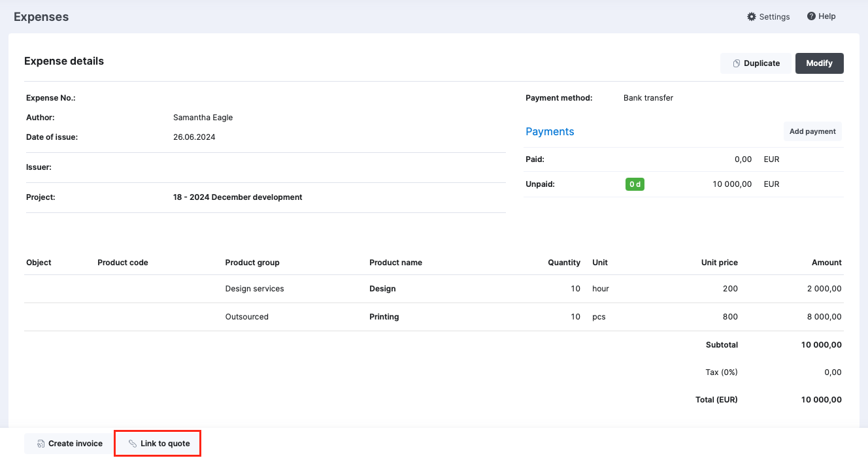The height and width of the screenshot is (458, 868).
Task: Click the Unpaid label
Action: coord(540,184)
